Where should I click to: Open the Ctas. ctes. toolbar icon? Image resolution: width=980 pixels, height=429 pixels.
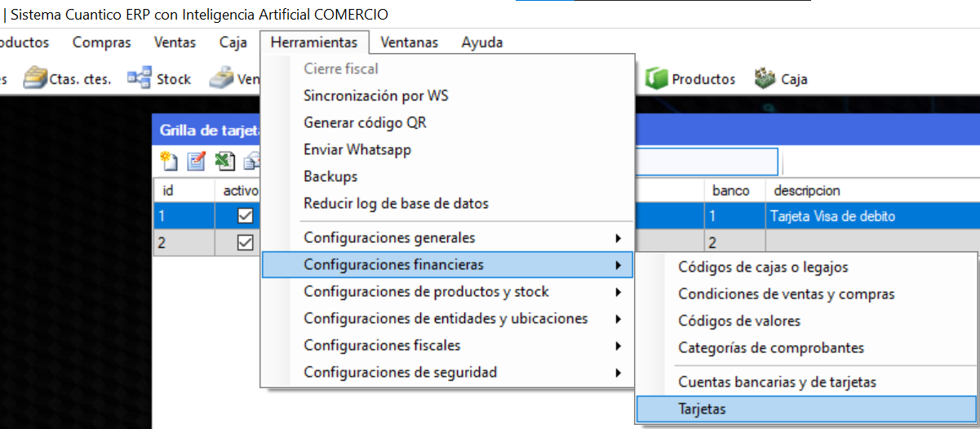coord(66,79)
